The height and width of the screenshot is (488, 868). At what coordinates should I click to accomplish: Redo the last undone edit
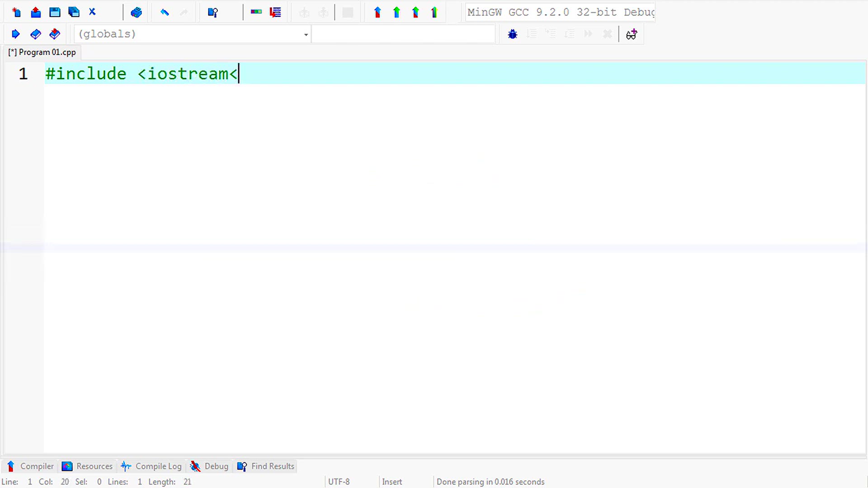coord(184,12)
